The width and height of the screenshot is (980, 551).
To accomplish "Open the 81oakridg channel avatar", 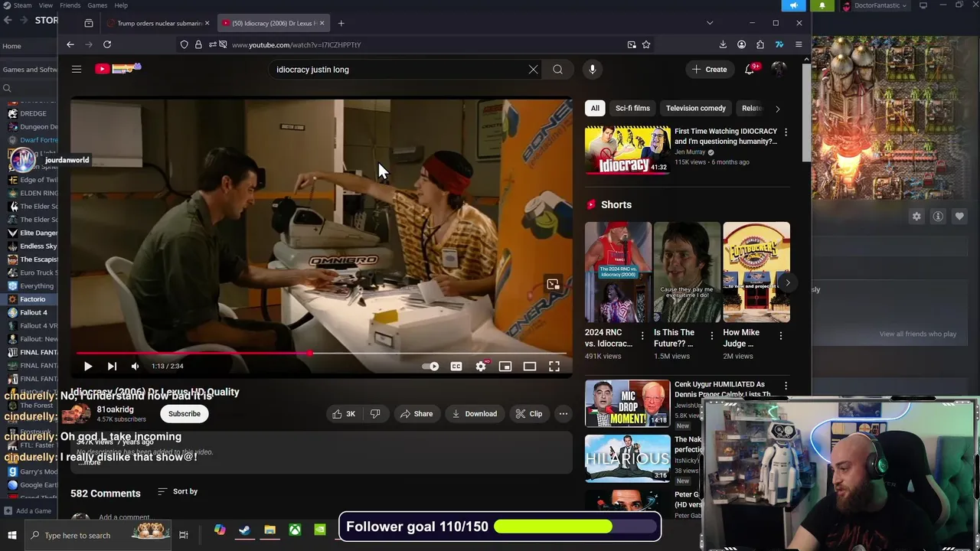I will click(77, 413).
